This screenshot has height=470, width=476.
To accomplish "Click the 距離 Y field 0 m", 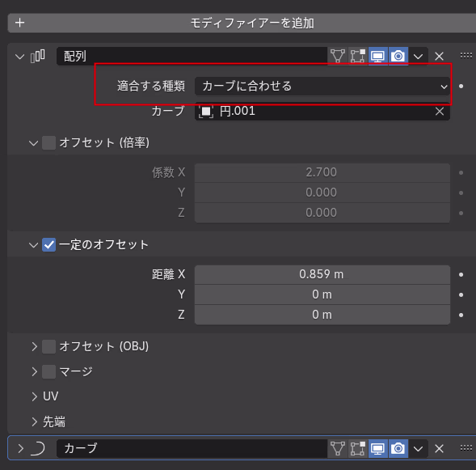I will coord(322,294).
